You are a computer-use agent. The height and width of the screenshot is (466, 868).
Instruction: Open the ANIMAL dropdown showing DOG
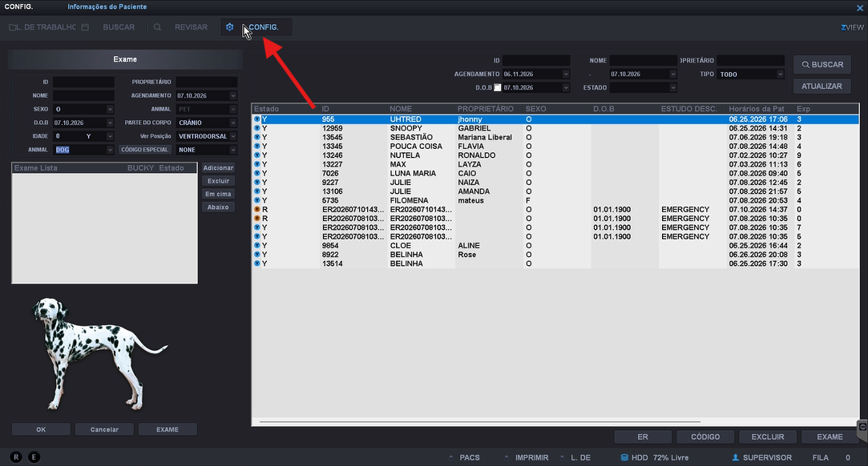(110, 150)
